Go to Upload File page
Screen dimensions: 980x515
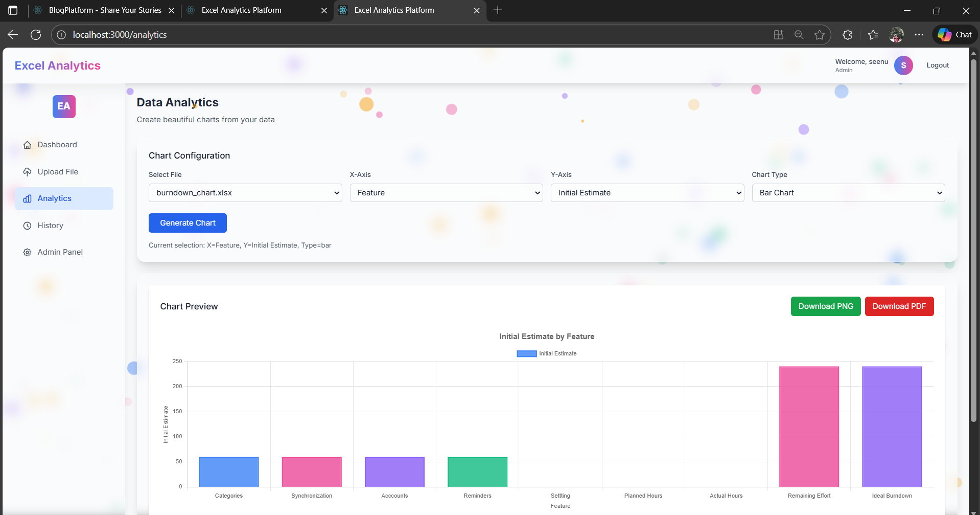(x=64, y=172)
